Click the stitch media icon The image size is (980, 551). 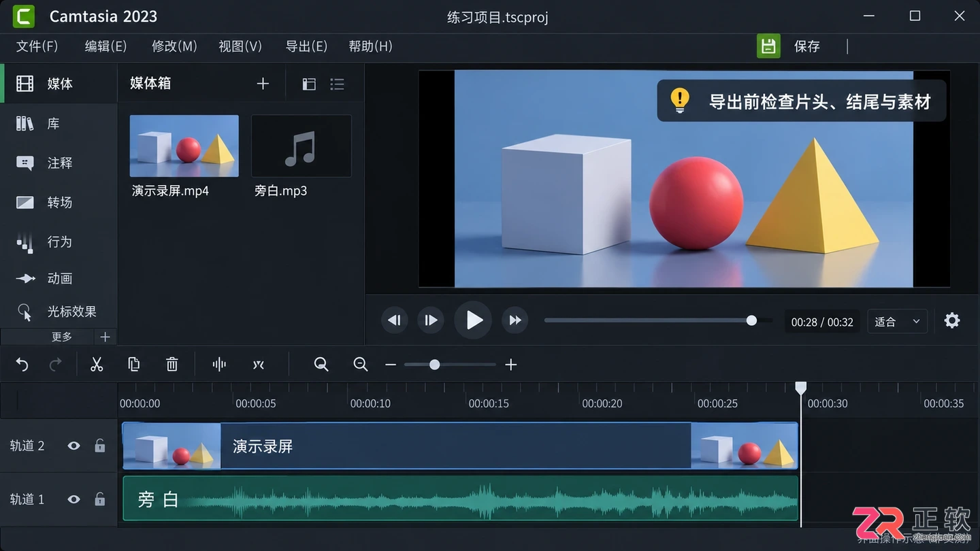pos(258,365)
